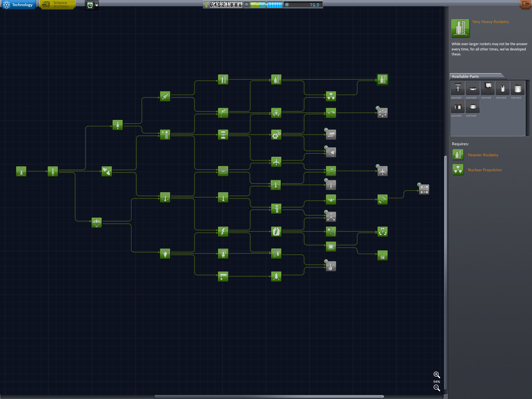This screenshot has width=532, height=399.
Task: Select the lightning bolt Electrics node
Action: click(223, 232)
